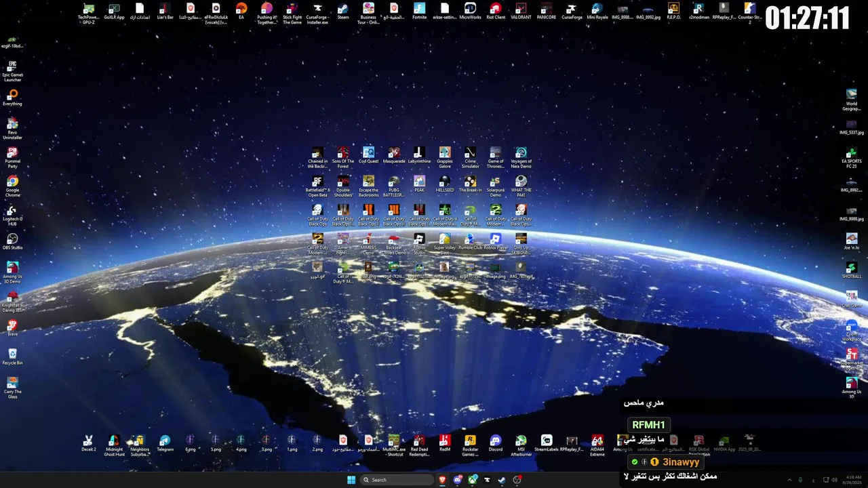Launch the Masquerade game shortcut
The height and width of the screenshot is (488, 868).
[394, 155]
